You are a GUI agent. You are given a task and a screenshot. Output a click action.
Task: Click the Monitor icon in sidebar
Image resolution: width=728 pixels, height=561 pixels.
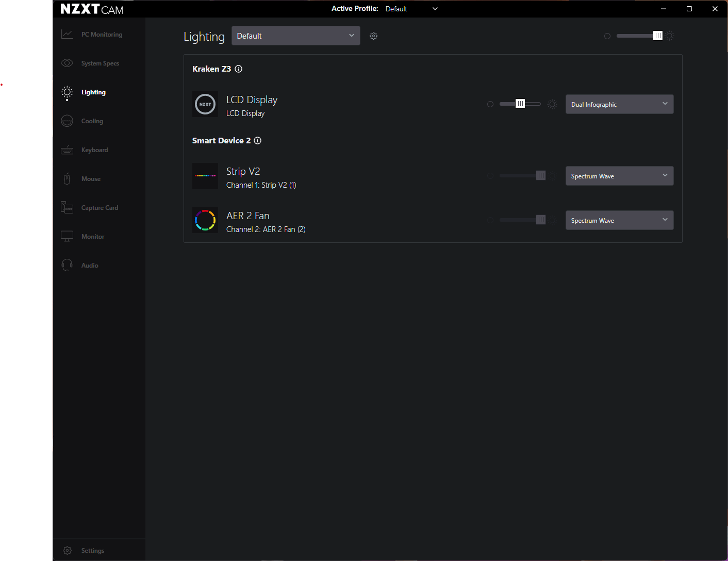[x=67, y=236]
